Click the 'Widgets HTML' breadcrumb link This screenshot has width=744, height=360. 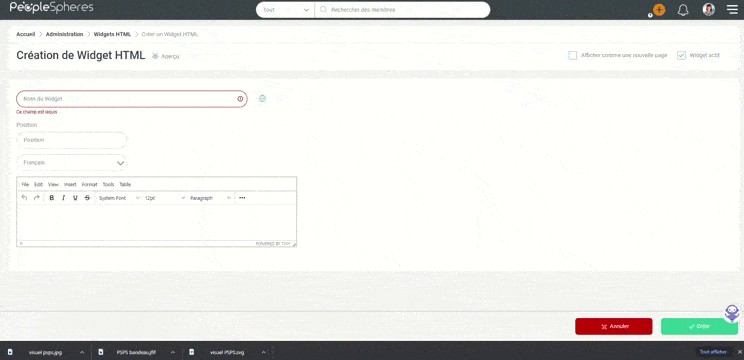coord(112,34)
